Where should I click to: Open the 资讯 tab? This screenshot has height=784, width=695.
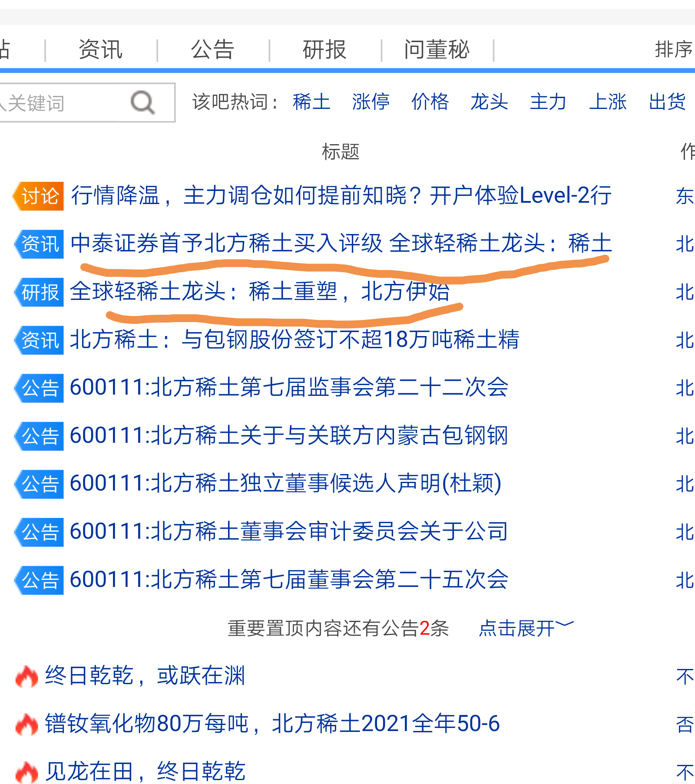point(101,49)
